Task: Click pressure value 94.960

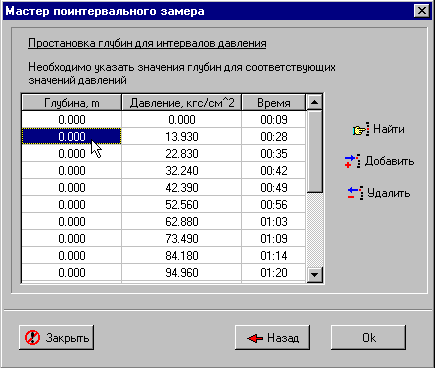Action: tap(182, 273)
